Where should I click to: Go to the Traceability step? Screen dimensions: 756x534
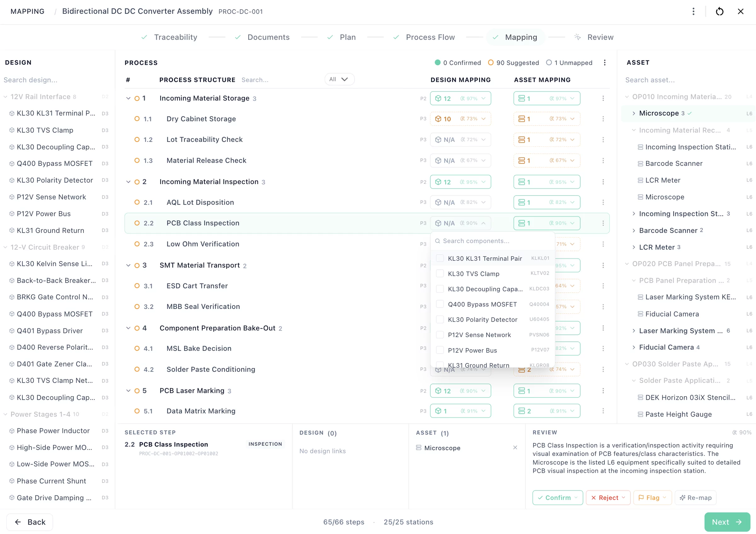pos(169,37)
